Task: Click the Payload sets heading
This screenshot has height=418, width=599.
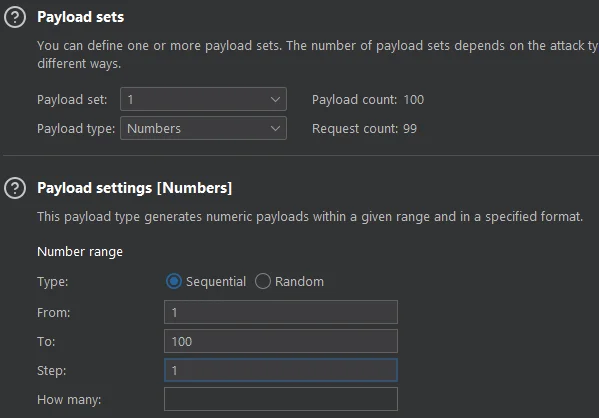Action: point(81,17)
